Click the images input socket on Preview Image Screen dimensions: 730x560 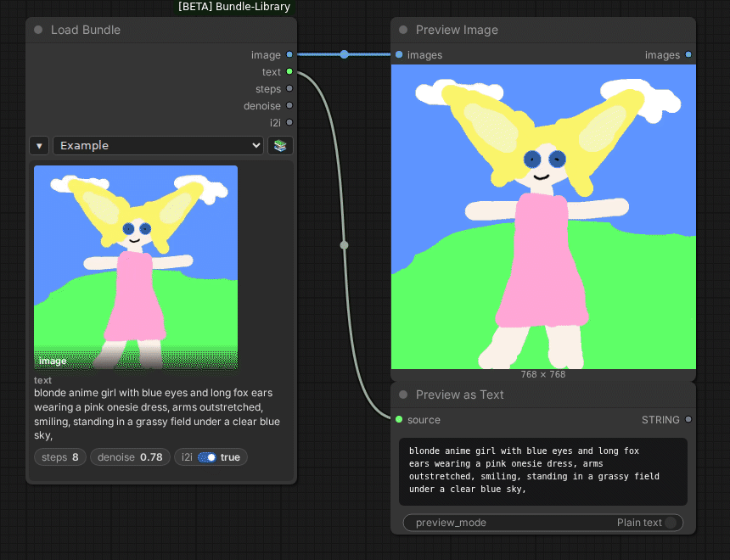(399, 54)
